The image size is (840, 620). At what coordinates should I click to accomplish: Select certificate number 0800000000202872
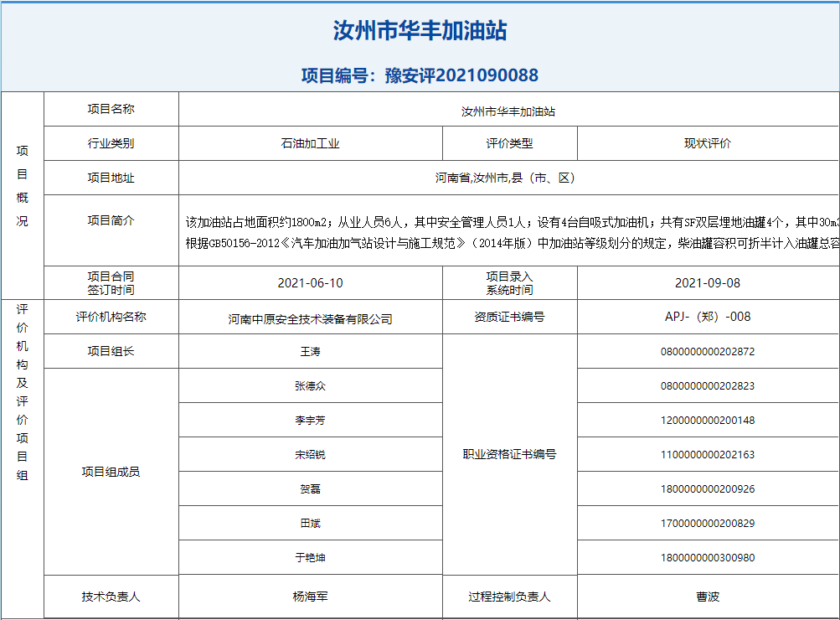pos(707,352)
